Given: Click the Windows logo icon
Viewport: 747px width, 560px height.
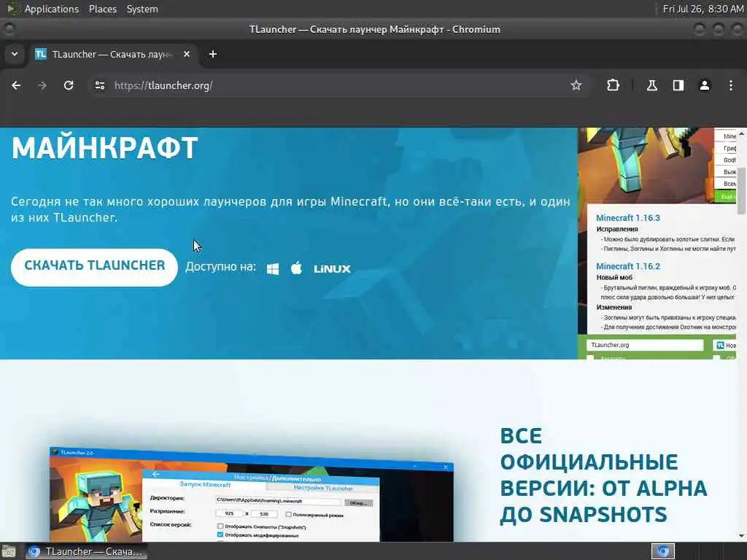Looking at the screenshot, I should coord(273,269).
